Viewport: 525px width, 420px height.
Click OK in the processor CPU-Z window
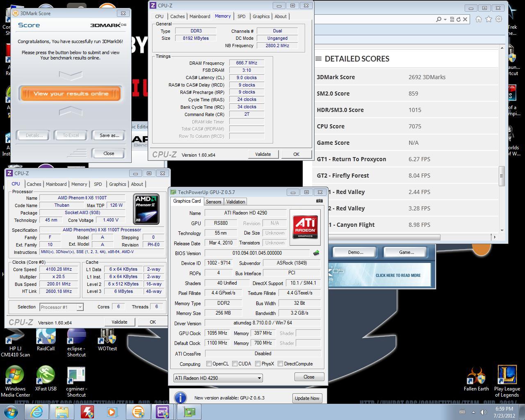(x=153, y=322)
